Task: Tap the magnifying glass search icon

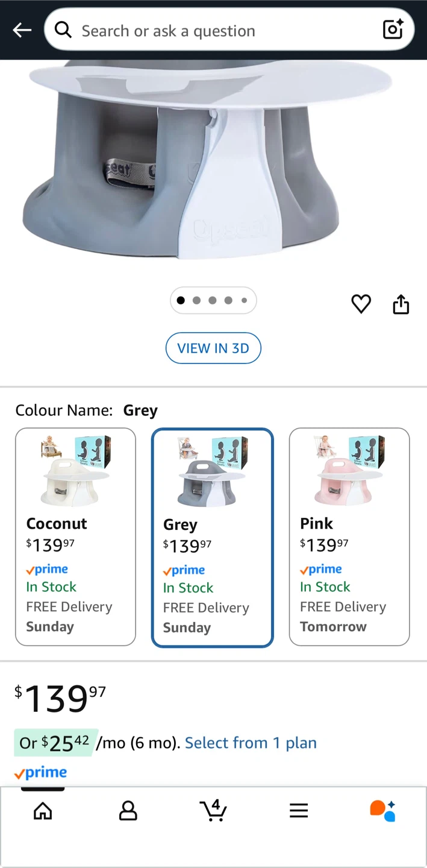Action: pyautogui.click(x=63, y=29)
